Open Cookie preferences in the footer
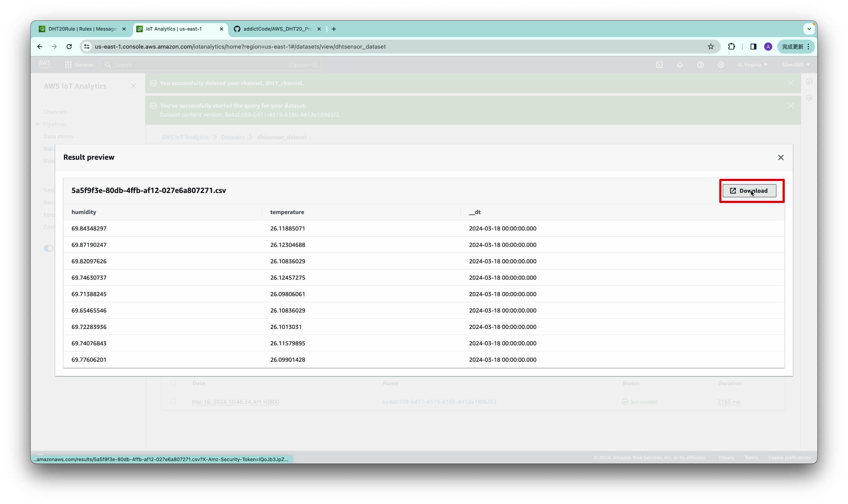Viewport: 848px width, 504px height. tap(789, 458)
